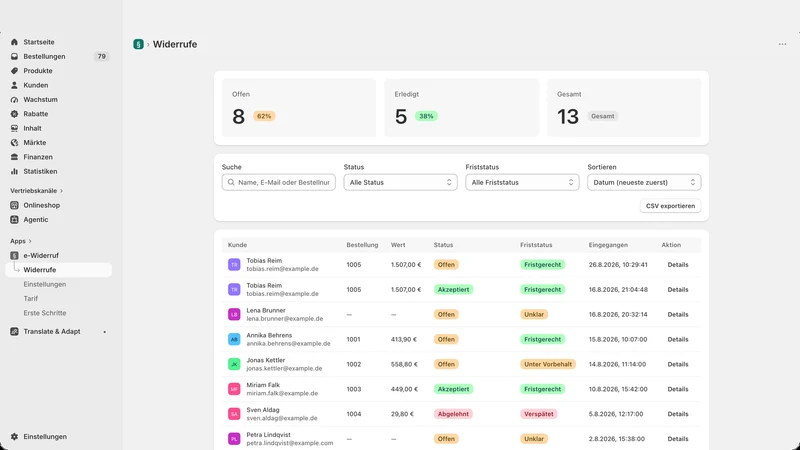Click the Kunden person icon
This screenshot has height=450, width=800.
point(14,85)
